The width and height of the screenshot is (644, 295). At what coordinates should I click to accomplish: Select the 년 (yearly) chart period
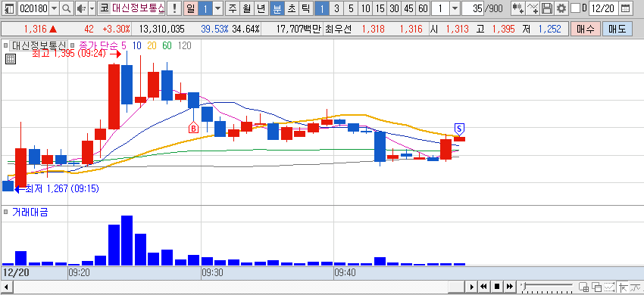pos(261,8)
